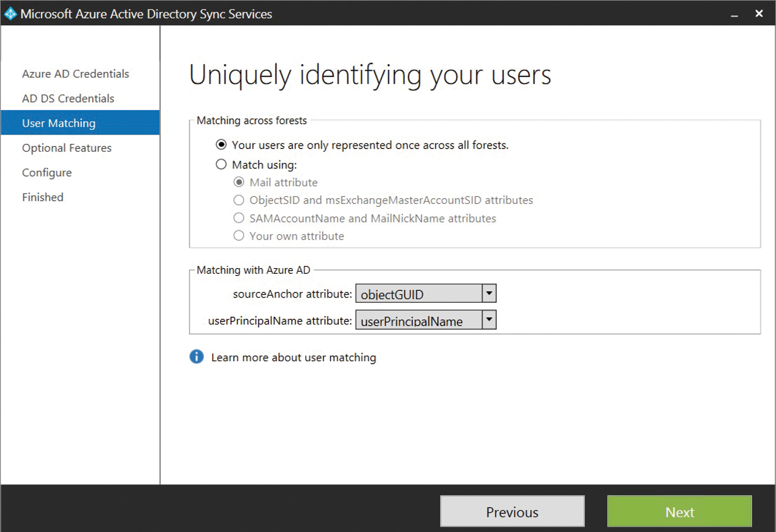
Task: Click the Next button
Action: click(679, 511)
